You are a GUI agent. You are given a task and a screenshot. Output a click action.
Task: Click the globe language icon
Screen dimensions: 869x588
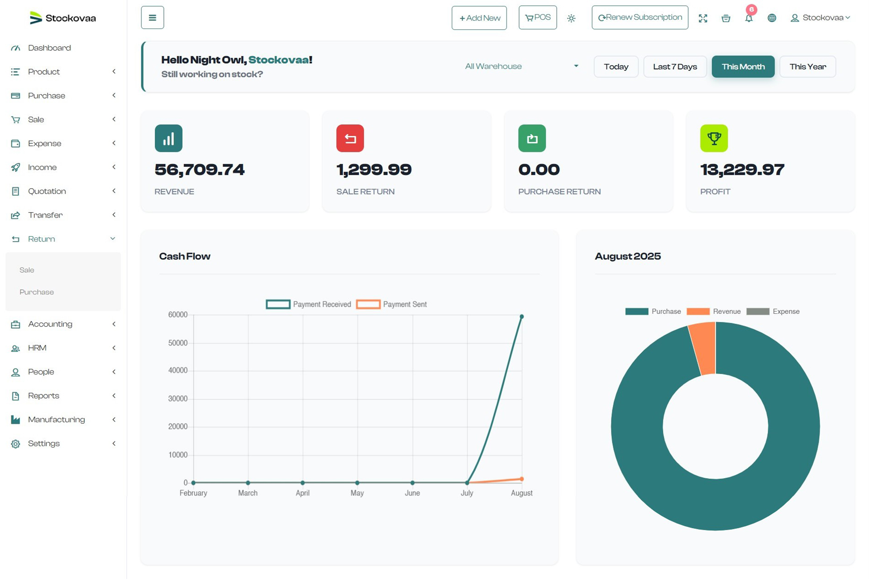tap(772, 18)
